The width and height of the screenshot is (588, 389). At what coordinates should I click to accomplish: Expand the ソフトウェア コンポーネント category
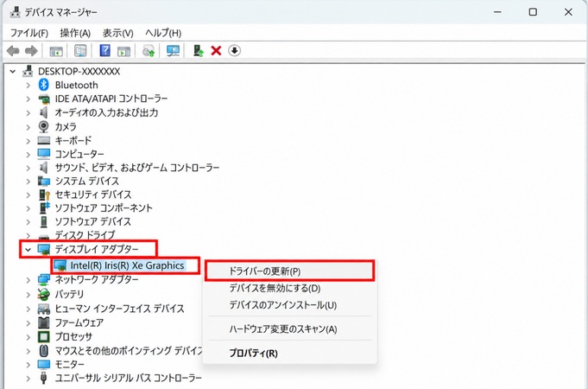pos(28,208)
